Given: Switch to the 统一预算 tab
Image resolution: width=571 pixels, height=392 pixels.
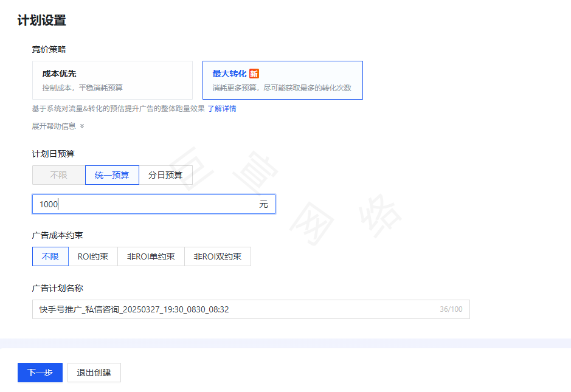Looking at the screenshot, I should (x=112, y=174).
